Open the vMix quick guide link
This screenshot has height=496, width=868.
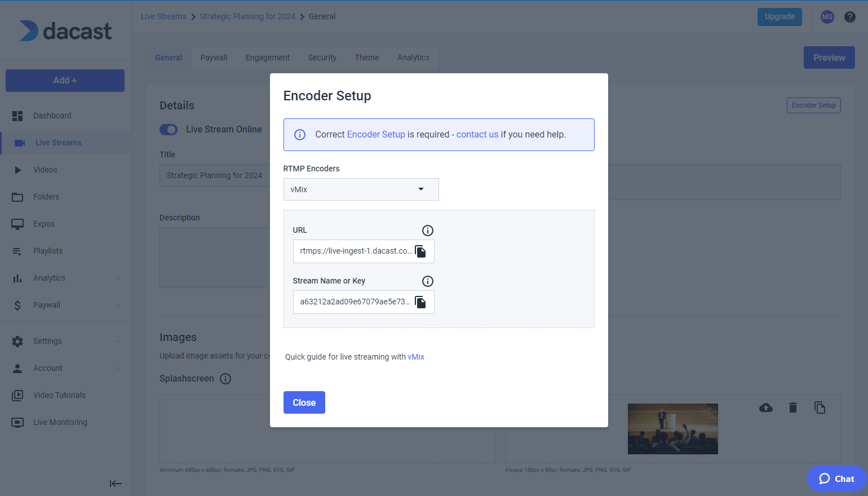coord(416,356)
